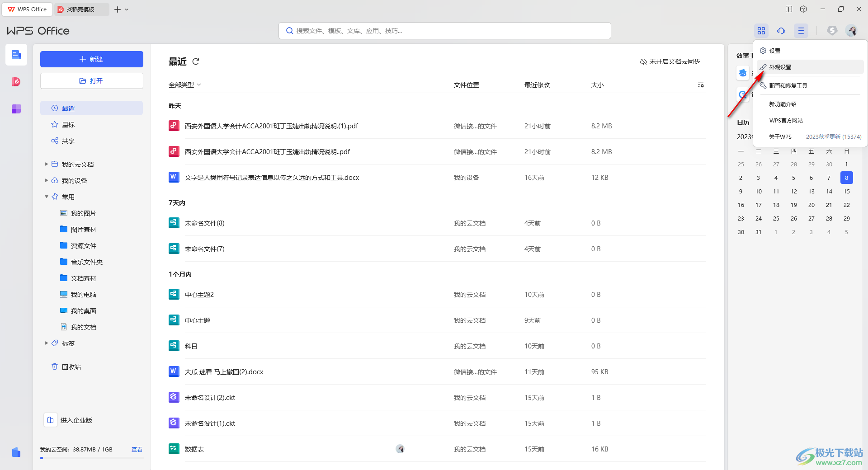The height and width of the screenshot is (470, 868).
Task: Focus the search files input field
Action: point(445,31)
